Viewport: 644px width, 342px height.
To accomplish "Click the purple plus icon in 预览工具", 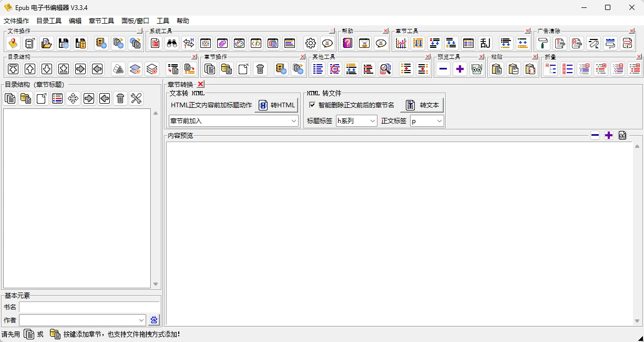I will point(460,69).
